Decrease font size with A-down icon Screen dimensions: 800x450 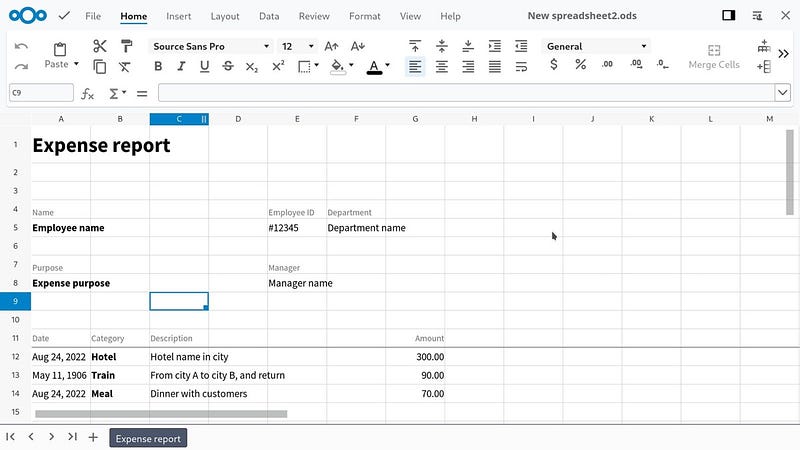tap(358, 46)
